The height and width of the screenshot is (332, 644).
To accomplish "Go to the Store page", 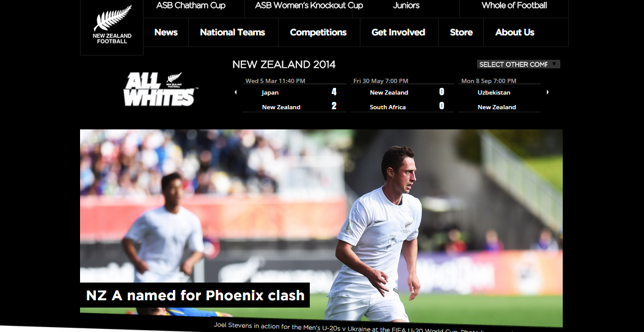I will (461, 32).
